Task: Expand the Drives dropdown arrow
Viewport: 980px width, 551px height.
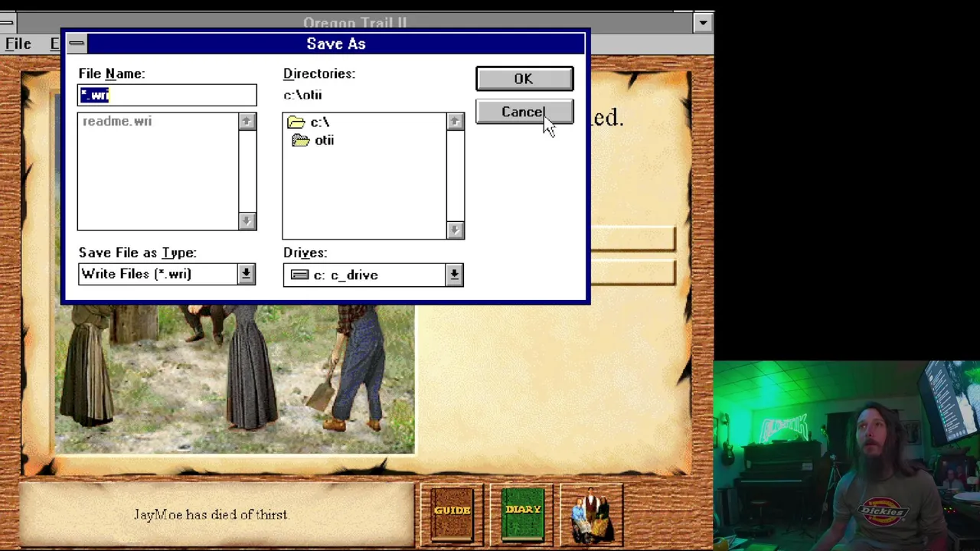Action: pos(454,275)
